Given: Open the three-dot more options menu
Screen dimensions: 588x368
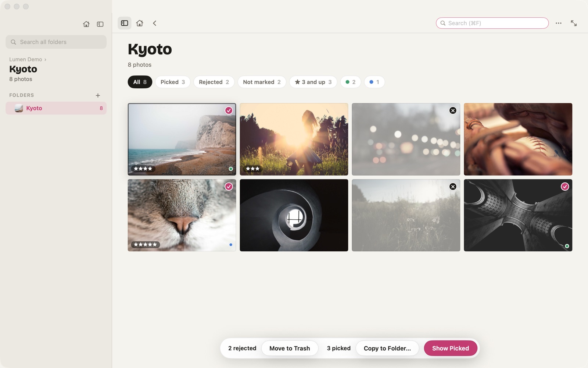Looking at the screenshot, I should coord(559,23).
